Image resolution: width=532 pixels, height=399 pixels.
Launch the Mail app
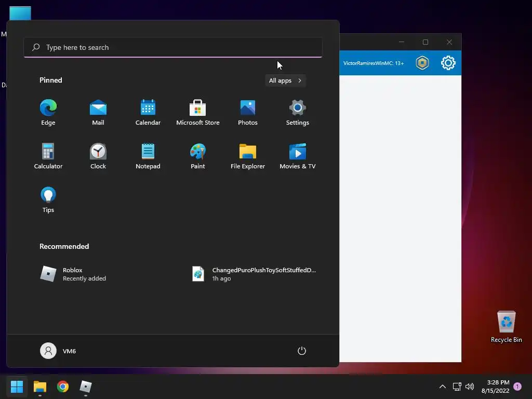pos(98,113)
